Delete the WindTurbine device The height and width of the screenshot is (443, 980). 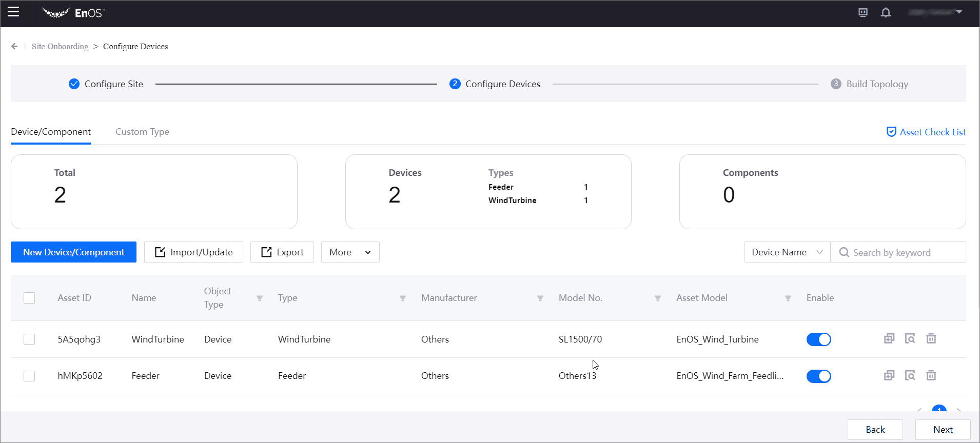click(x=931, y=339)
